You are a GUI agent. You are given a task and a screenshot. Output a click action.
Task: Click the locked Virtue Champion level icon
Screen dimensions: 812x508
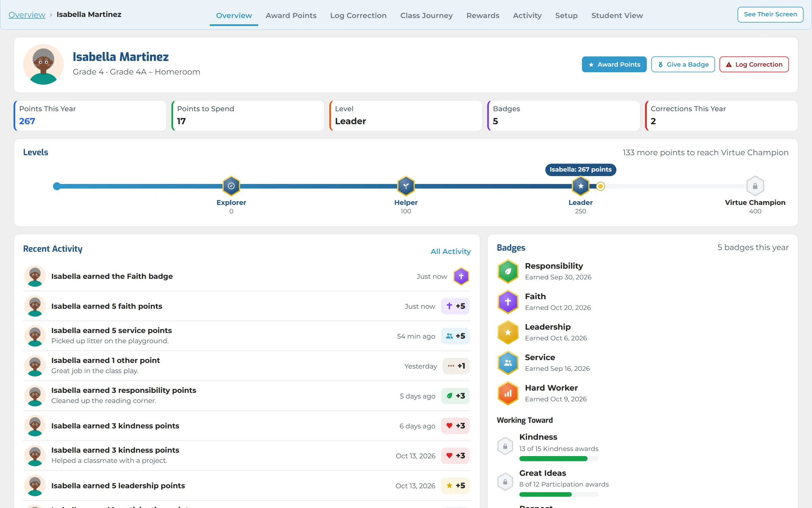click(755, 186)
